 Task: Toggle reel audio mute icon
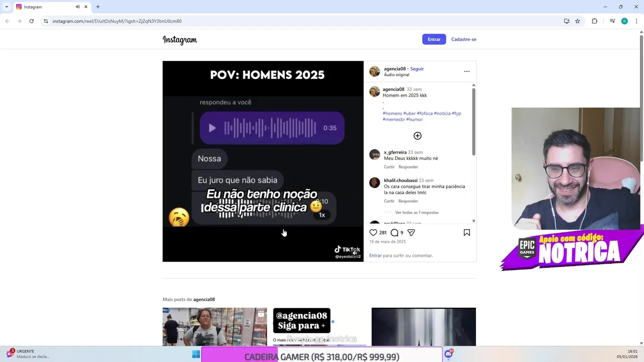click(354, 252)
